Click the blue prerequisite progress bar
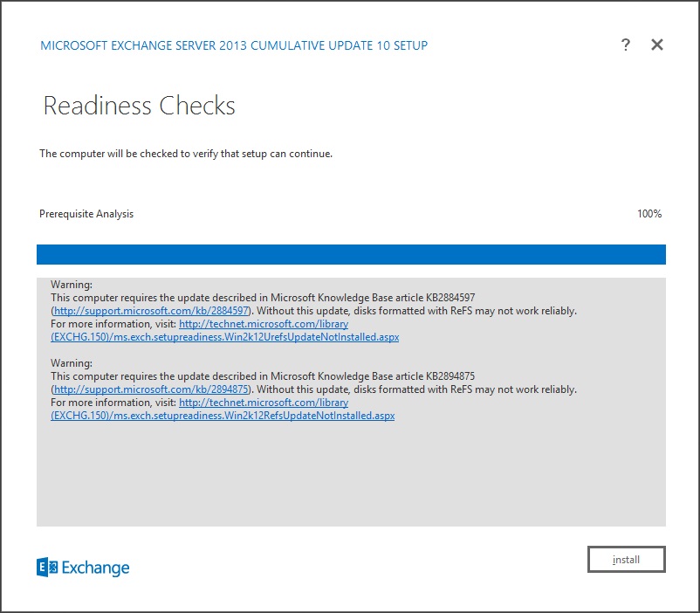700x613 pixels. [x=351, y=254]
